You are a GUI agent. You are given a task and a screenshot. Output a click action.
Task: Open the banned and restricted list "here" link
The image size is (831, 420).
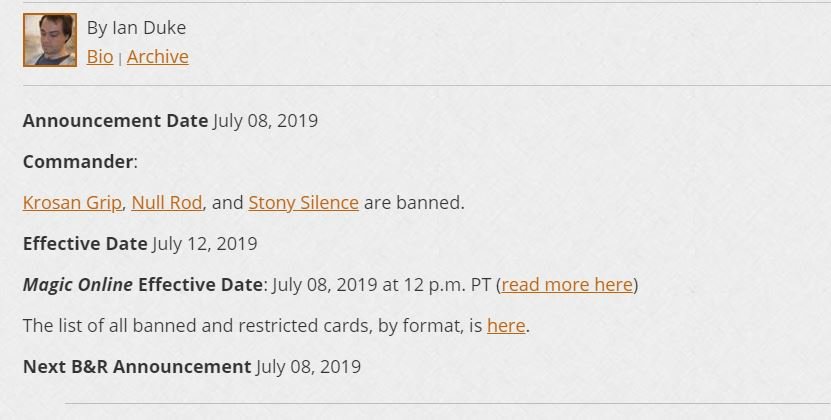[505, 326]
